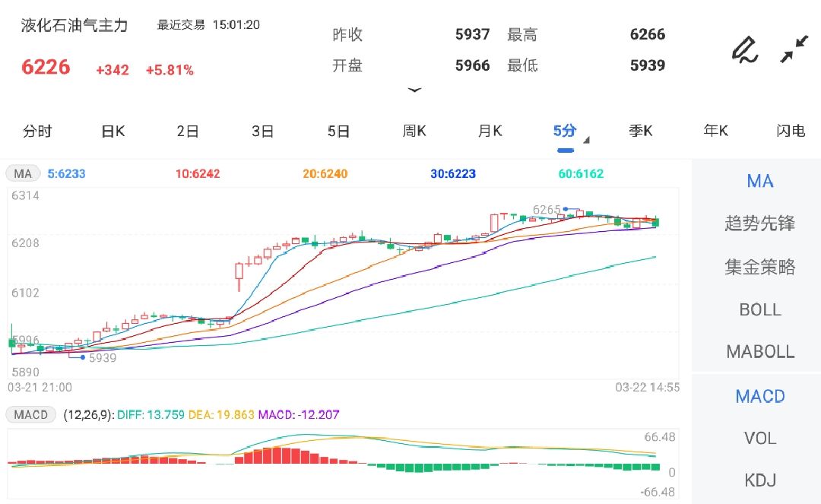
Task: Select the 2日 chart tab
Action: (188, 131)
